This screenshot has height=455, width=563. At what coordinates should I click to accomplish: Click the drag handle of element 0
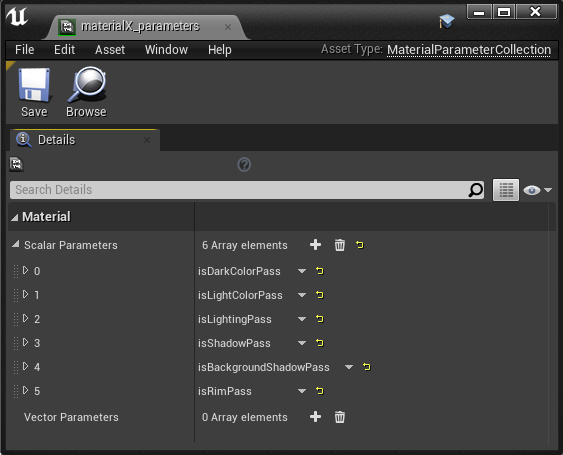tap(16, 271)
